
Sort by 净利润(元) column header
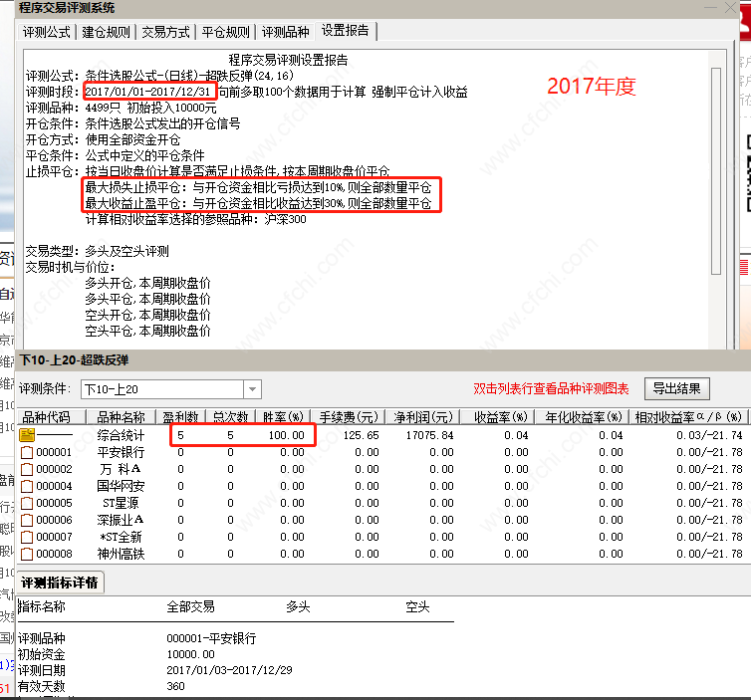coord(423,417)
